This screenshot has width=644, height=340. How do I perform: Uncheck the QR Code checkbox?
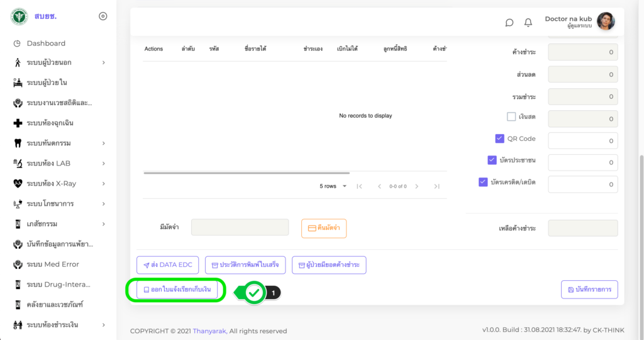click(500, 139)
